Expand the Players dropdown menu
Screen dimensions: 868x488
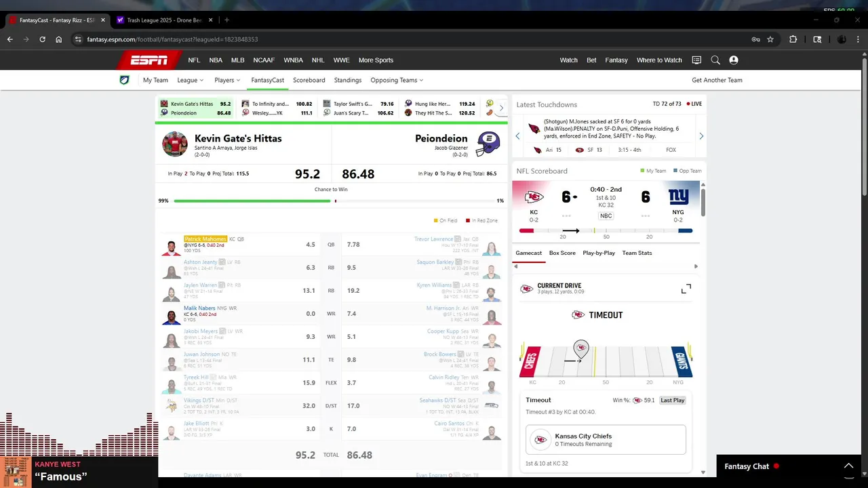(227, 80)
